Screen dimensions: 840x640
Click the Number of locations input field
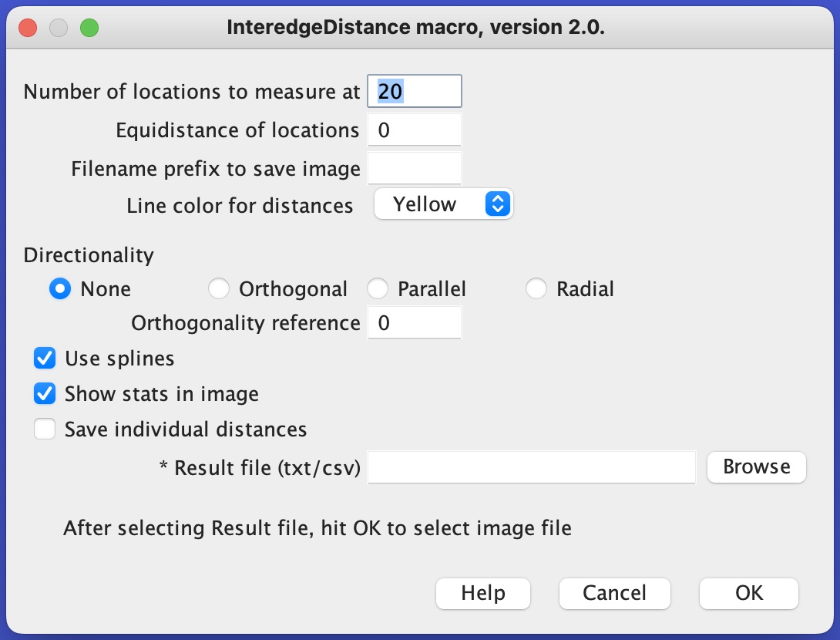[414, 91]
